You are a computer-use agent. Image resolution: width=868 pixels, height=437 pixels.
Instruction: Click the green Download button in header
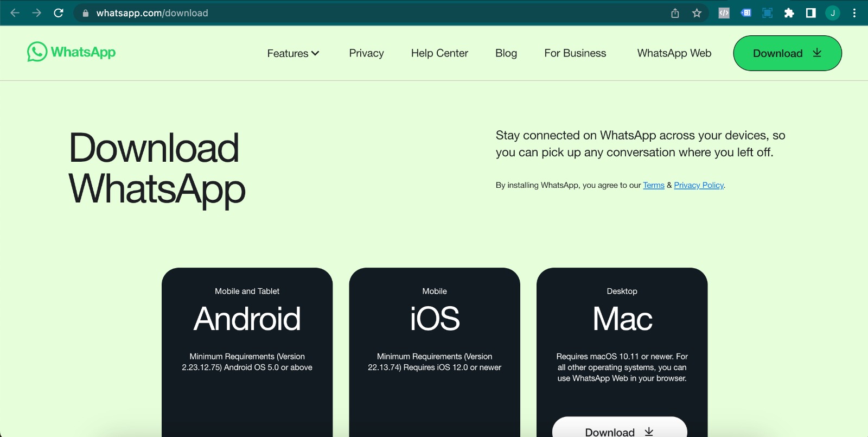788,53
